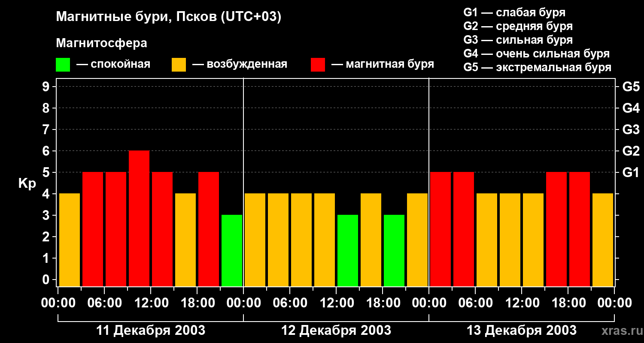Click the 'Магнитосфера' legend heading
Image resolution: width=644 pixels, height=343 pixels.
102,43
